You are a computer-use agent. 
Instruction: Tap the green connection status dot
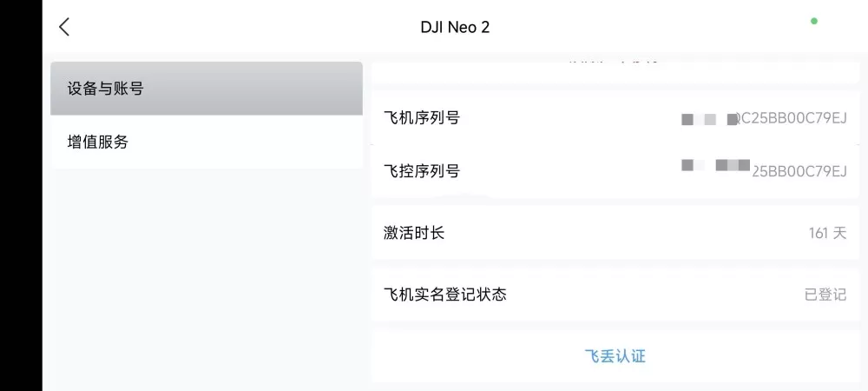pyautogui.click(x=814, y=21)
